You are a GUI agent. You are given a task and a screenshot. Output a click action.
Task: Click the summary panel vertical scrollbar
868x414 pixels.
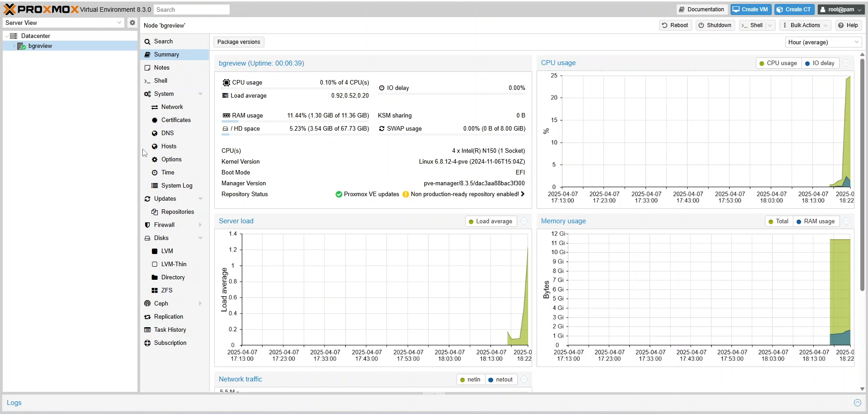(x=862, y=175)
